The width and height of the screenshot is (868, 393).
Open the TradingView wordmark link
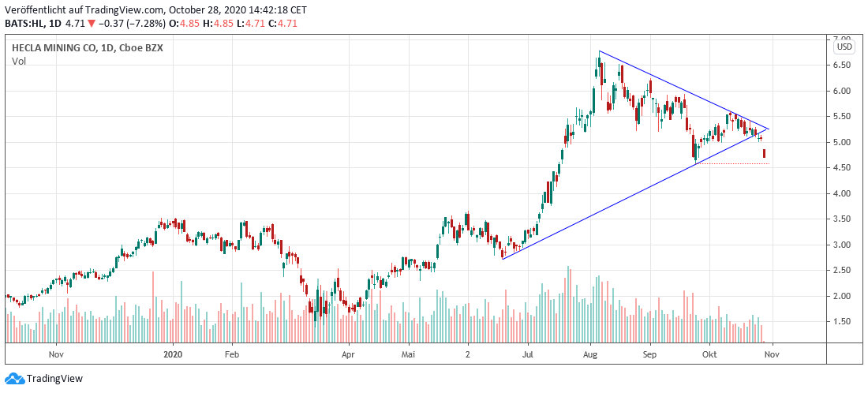coord(54,379)
